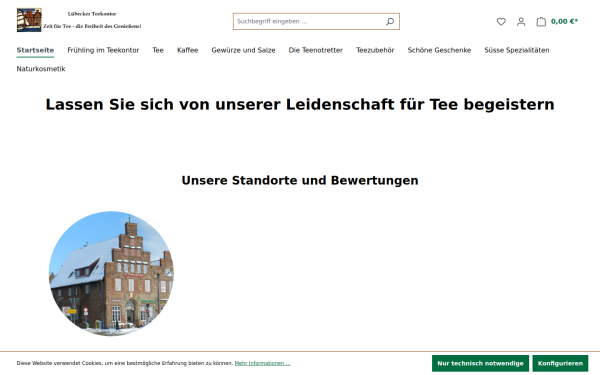Accept Nur technisch notwendige cookies
This screenshot has width=600, height=375.
pos(480,363)
